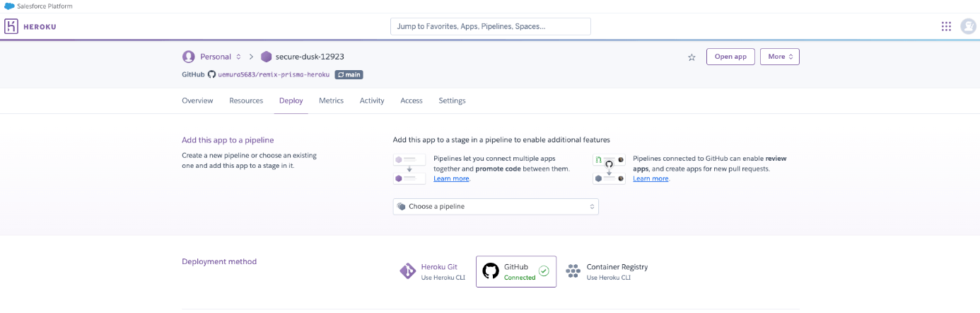Click the Heroku Git diamond icon
Image resolution: width=980 pixels, height=313 pixels.
(x=408, y=271)
